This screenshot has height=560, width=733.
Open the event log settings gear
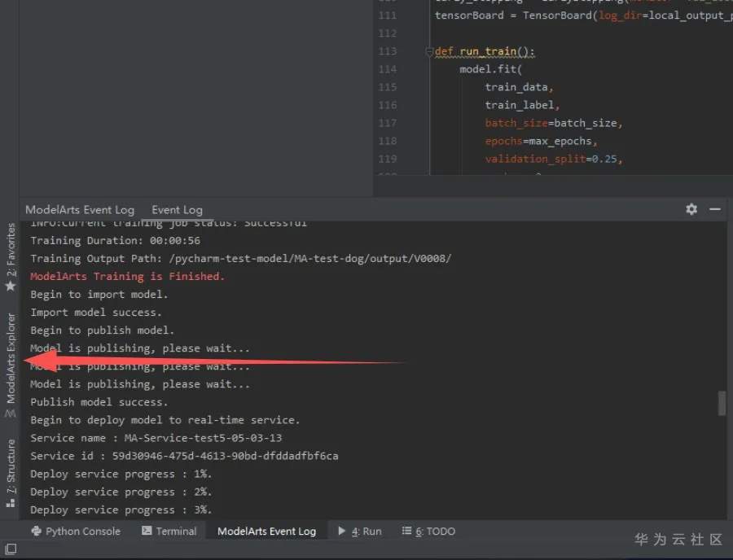click(691, 208)
